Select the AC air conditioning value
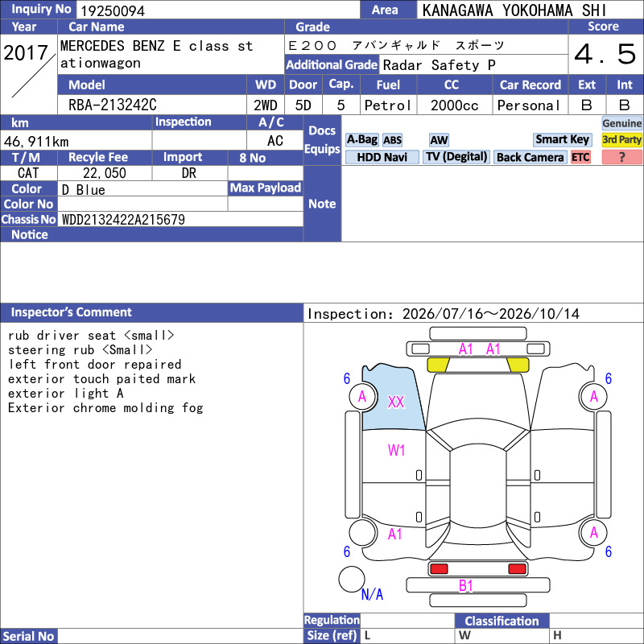The height and width of the screenshot is (644, 644). click(275, 140)
